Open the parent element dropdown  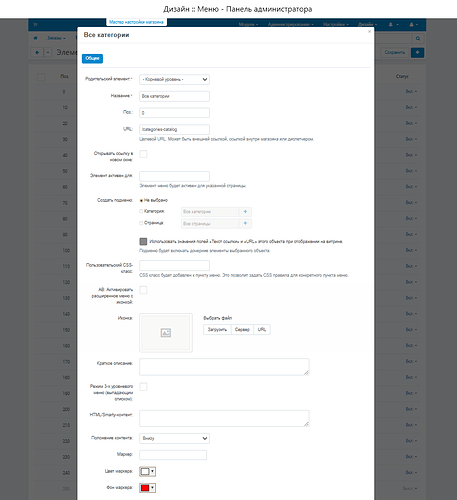tap(174, 79)
